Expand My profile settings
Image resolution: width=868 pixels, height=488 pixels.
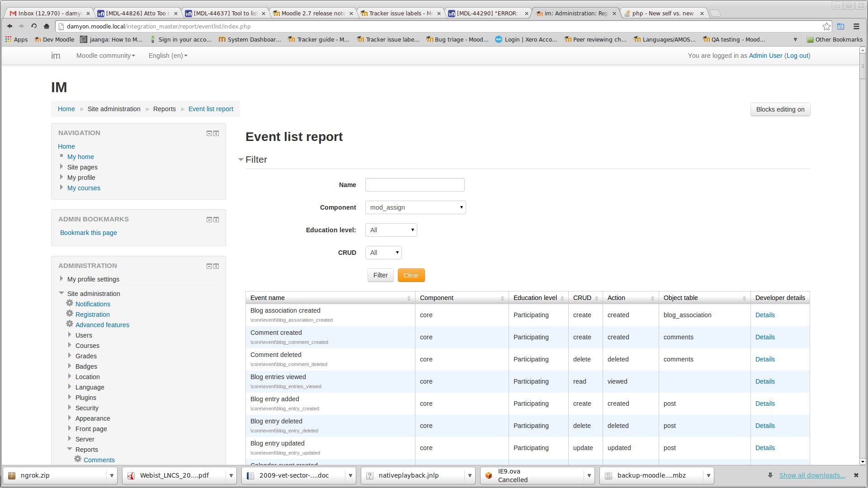[x=61, y=279]
